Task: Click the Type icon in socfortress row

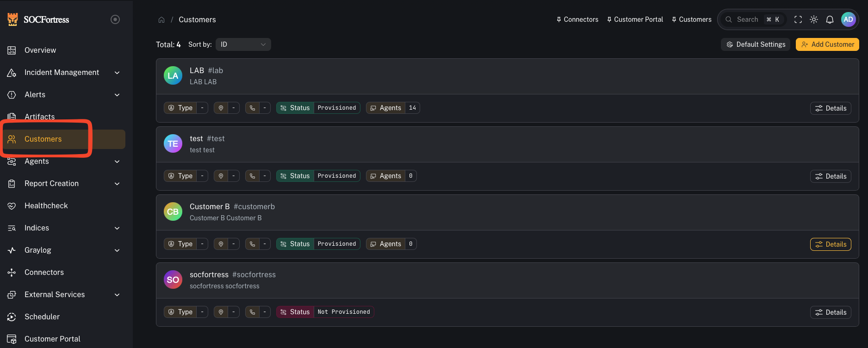Action: pos(171,312)
